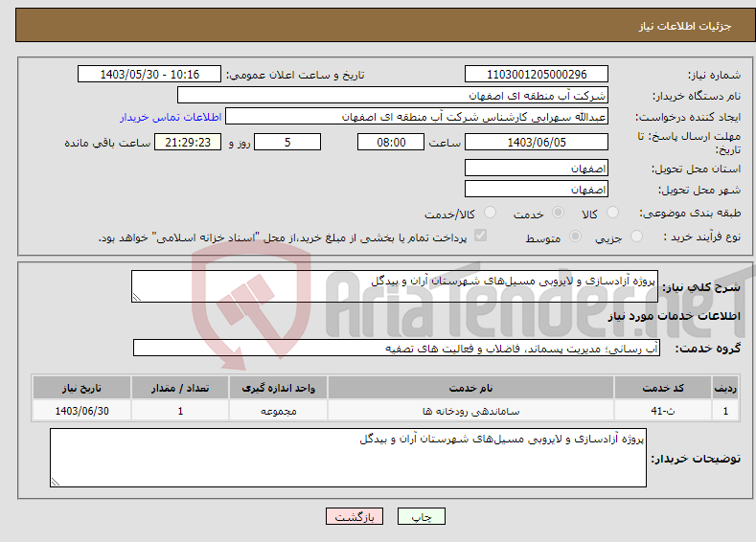Image resolution: width=756 pixels, height=542 pixels.
Task: Click the شماره نیاز label
Action: (x=714, y=75)
